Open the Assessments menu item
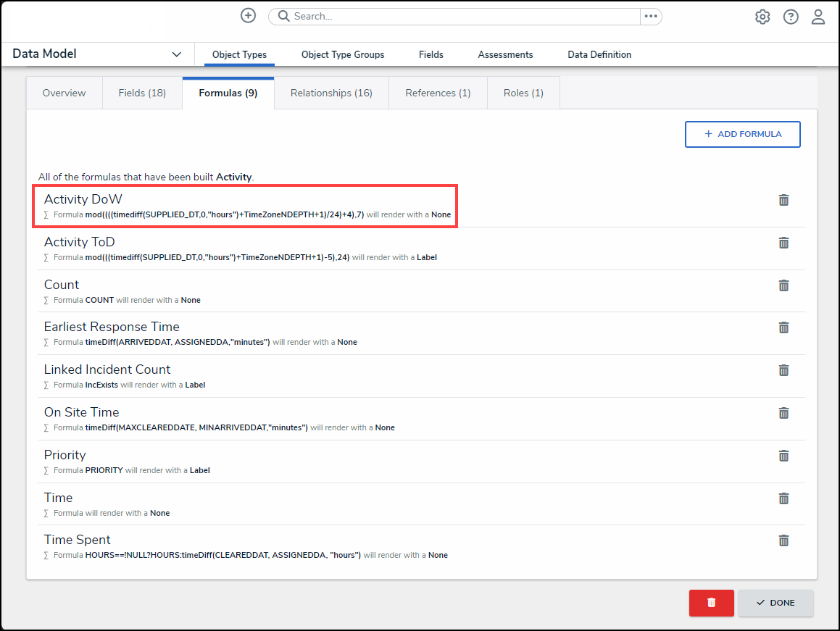Viewport: 840px width, 631px height. tap(505, 54)
